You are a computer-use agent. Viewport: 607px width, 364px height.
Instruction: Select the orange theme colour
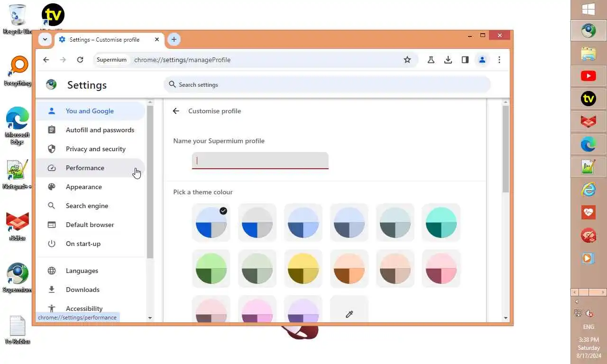click(349, 269)
